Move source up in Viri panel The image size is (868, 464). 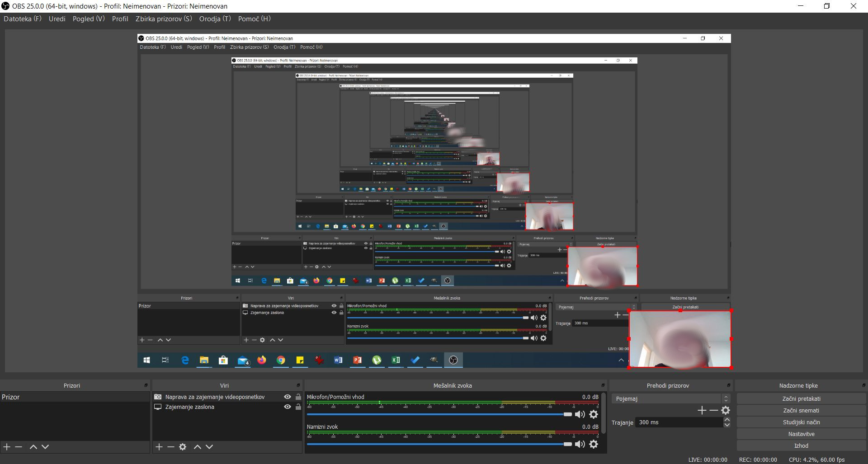pyautogui.click(x=197, y=447)
